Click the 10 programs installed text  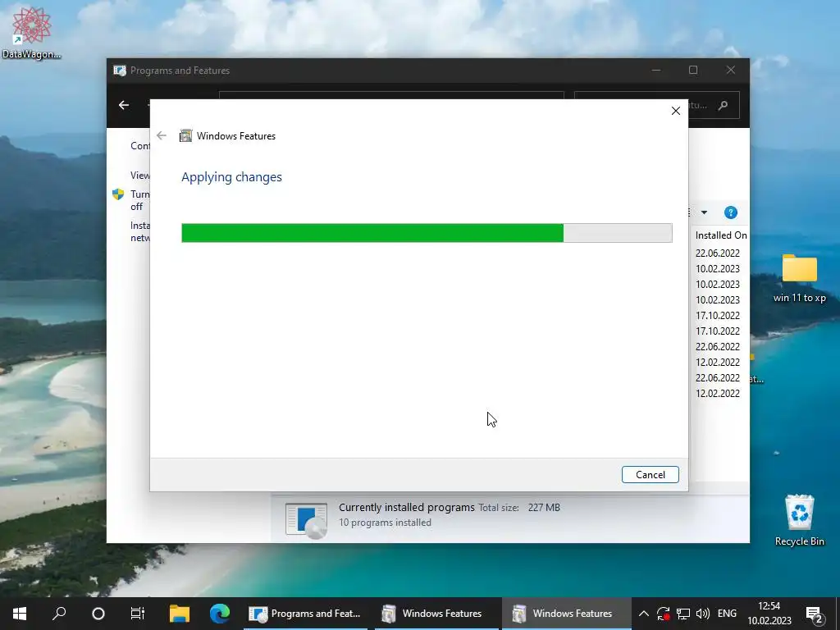tap(385, 523)
